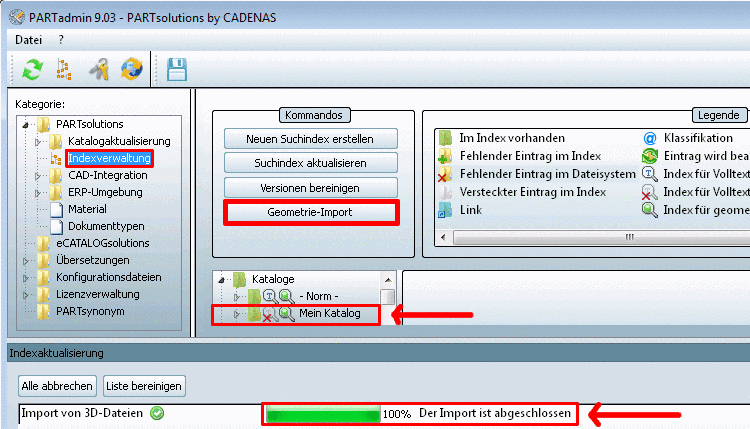The height and width of the screenshot is (429, 750).
Task: Click the orange tree structure toolbar icon
Action: [x=64, y=70]
